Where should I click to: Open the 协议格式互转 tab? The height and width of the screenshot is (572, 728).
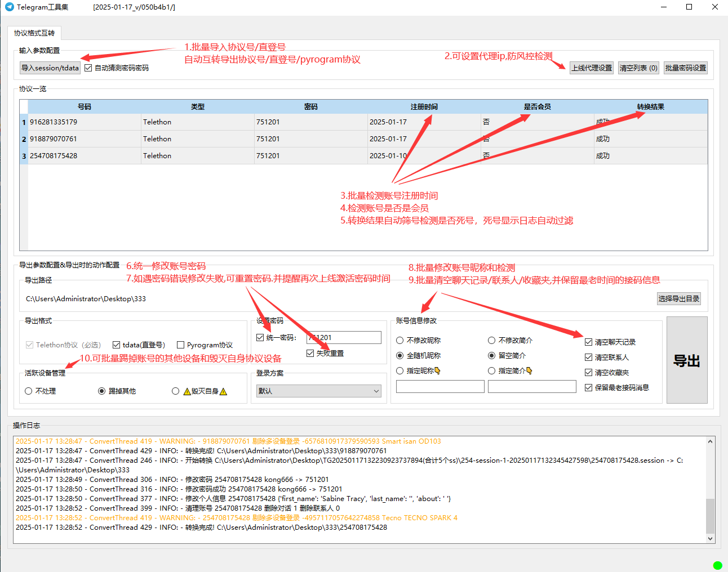click(x=34, y=33)
